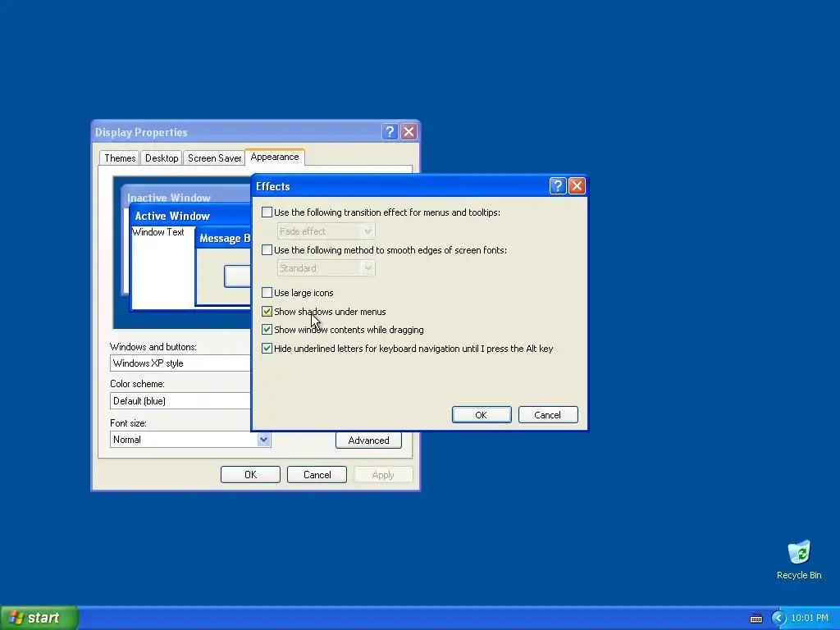
Task: Switch to the Themes tab
Action: point(120,158)
